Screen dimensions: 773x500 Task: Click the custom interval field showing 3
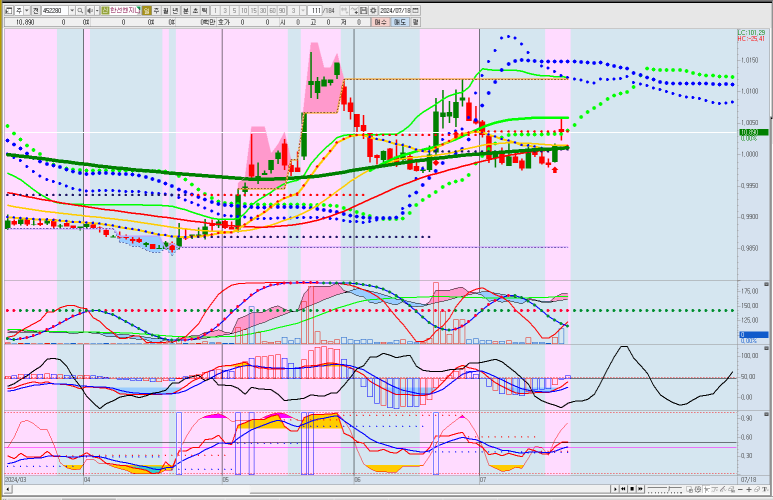pyautogui.click(x=294, y=10)
